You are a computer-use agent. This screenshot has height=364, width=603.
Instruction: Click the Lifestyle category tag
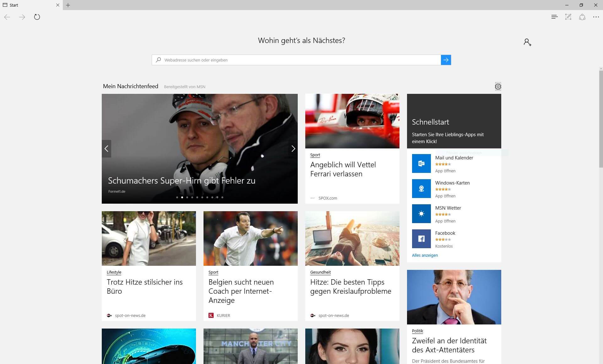tap(114, 272)
